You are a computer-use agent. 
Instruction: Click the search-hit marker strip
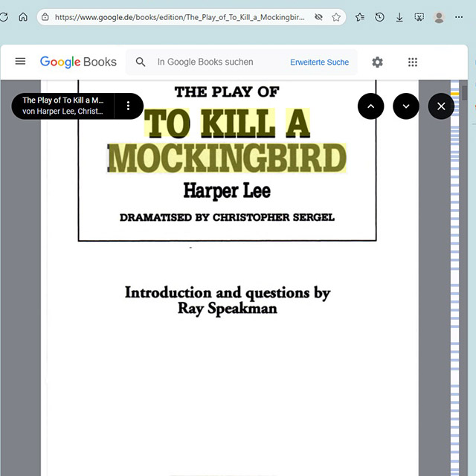click(454, 277)
